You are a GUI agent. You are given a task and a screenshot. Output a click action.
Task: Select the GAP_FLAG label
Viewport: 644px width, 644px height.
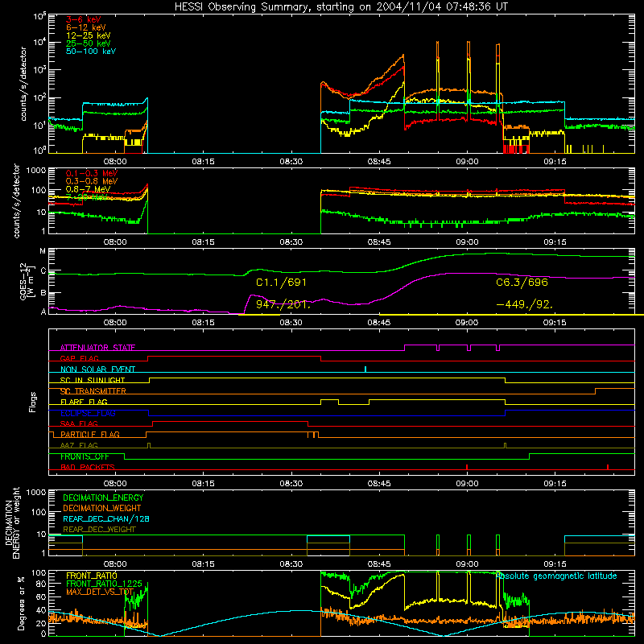tap(79, 358)
